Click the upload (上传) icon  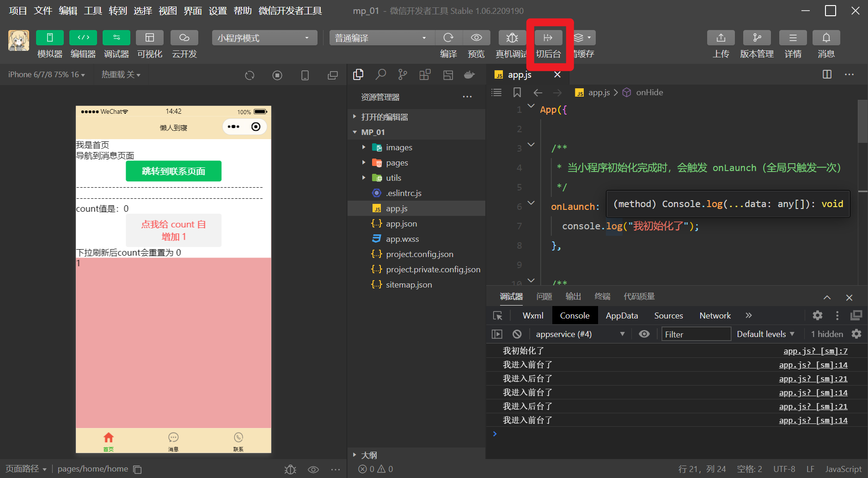[x=721, y=37]
